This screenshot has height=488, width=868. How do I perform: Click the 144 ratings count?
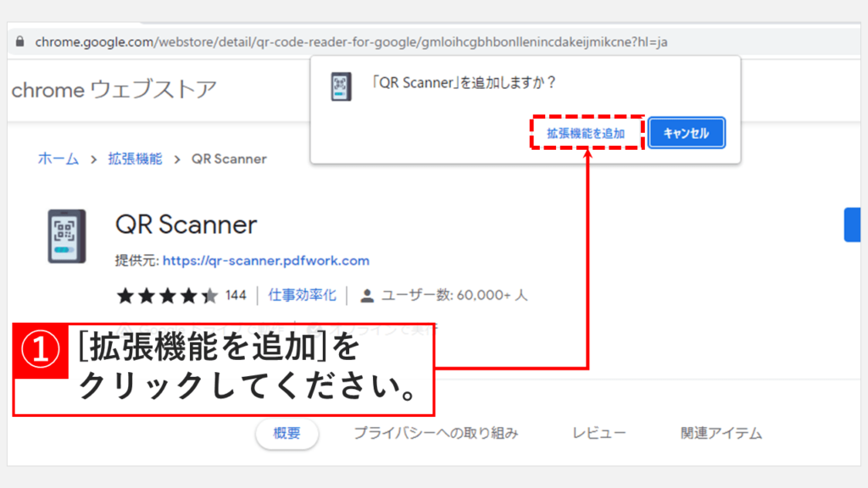coord(236,295)
